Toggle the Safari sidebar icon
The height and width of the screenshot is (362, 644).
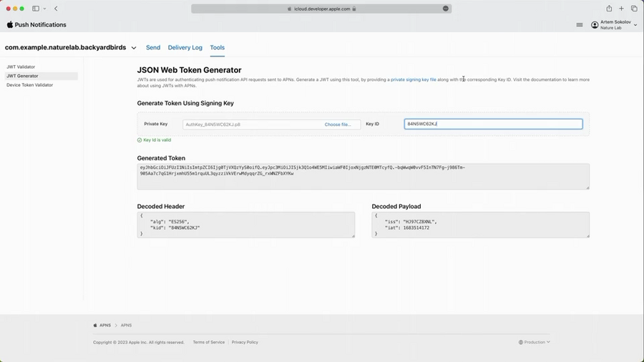click(36, 9)
